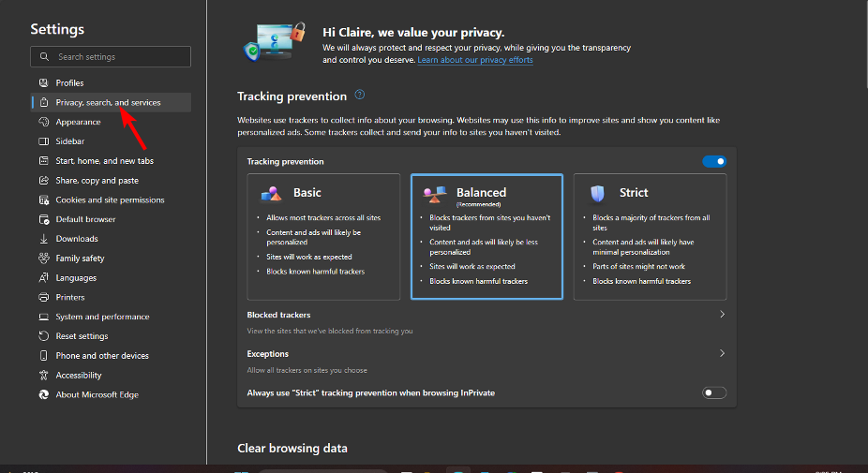Enable Strict tracking for InPrivate toggle
This screenshot has width=868, height=473.
pyautogui.click(x=714, y=392)
